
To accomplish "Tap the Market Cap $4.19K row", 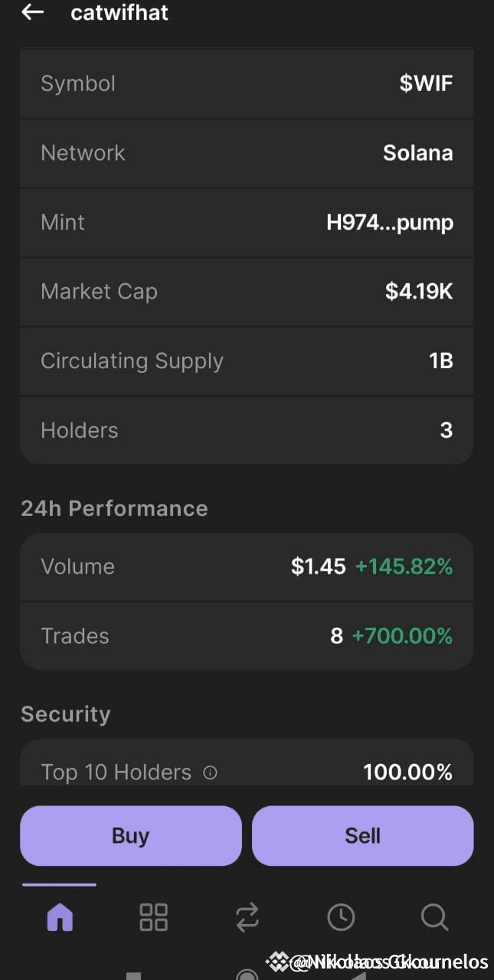I will click(x=247, y=292).
